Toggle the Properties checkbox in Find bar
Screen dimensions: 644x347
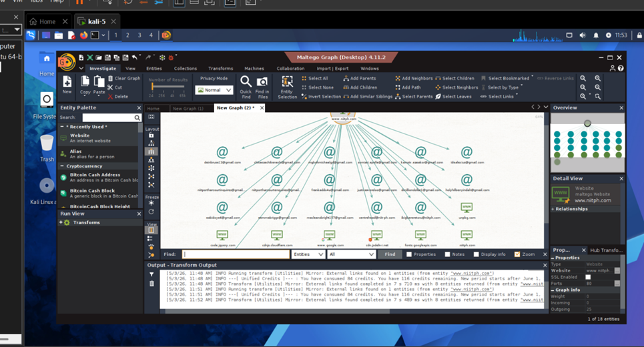click(408, 255)
